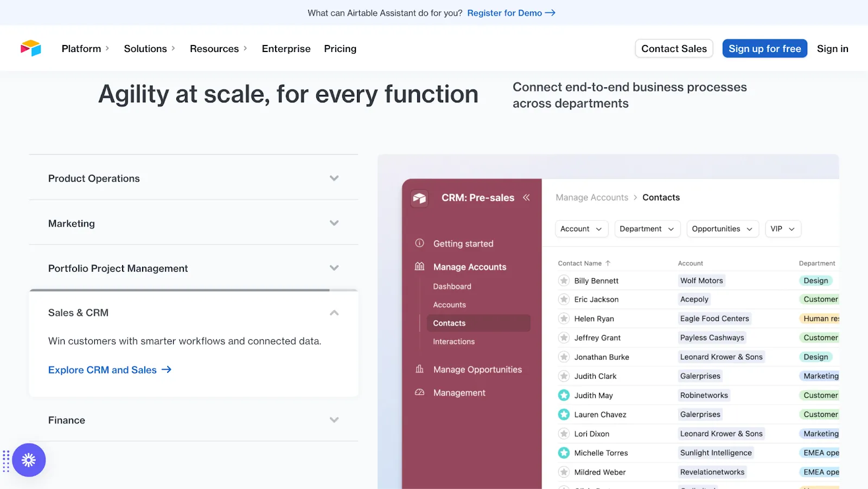Select Getting started in the sidebar
Image resolution: width=868 pixels, height=489 pixels.
pos(463,243)
